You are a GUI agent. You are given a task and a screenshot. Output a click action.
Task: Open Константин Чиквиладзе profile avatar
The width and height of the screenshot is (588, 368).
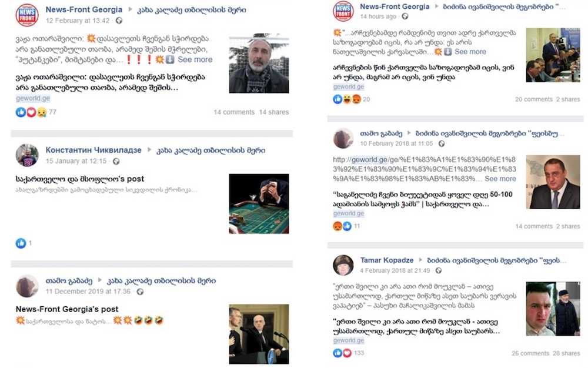[27, 155]
